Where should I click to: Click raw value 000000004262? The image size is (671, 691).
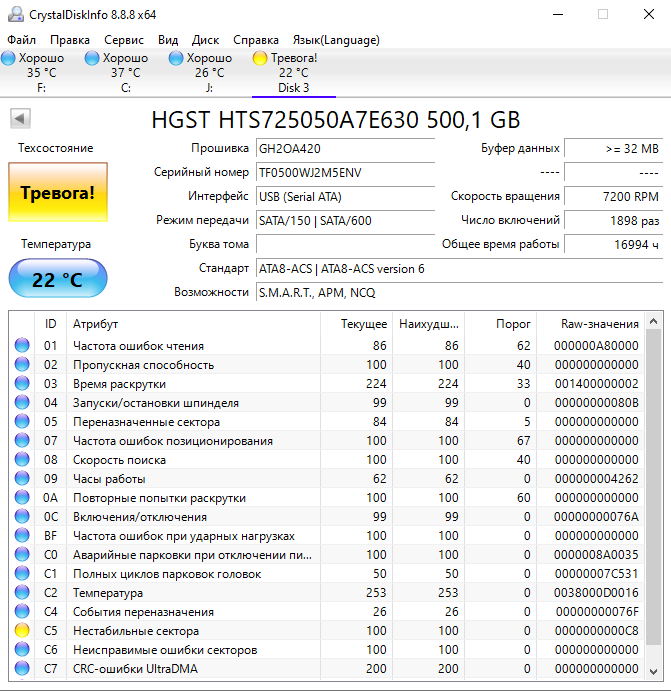coord(597,479)
